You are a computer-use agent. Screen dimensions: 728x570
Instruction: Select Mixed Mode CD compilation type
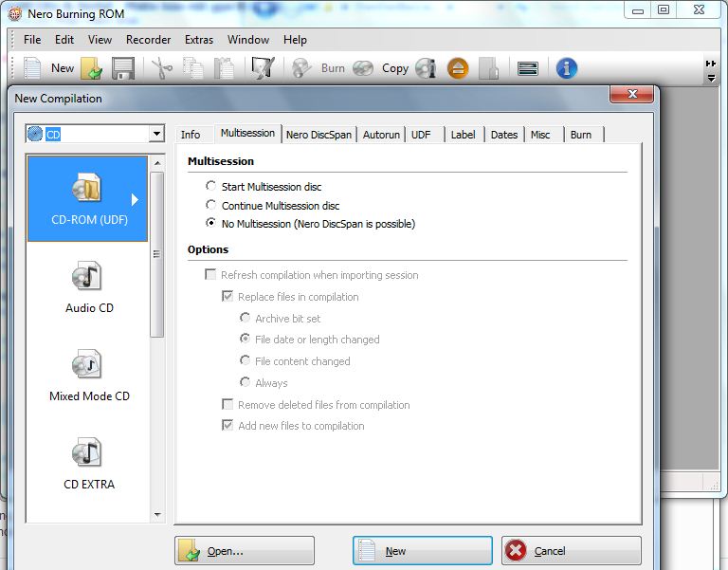click(89, 376)
